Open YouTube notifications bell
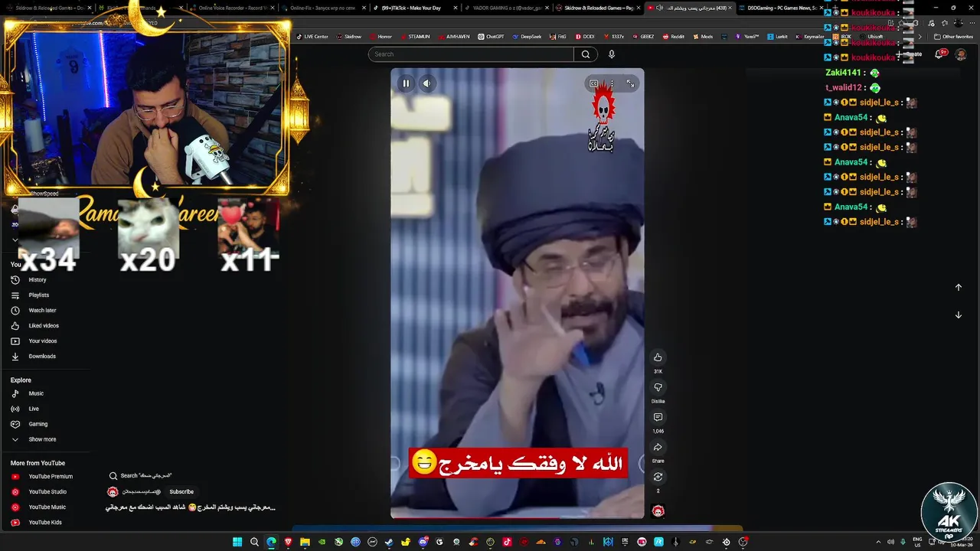 coord(940,54)
